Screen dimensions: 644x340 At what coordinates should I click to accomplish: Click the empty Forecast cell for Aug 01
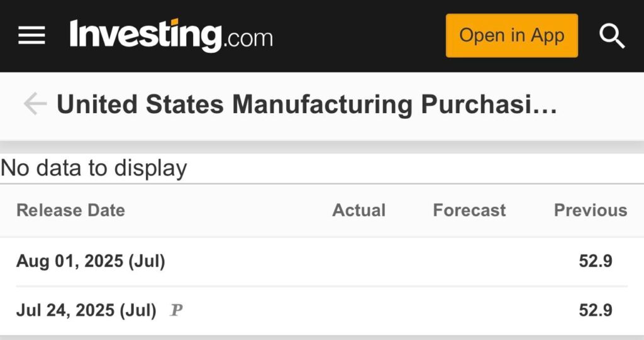(x=469, y=261)
